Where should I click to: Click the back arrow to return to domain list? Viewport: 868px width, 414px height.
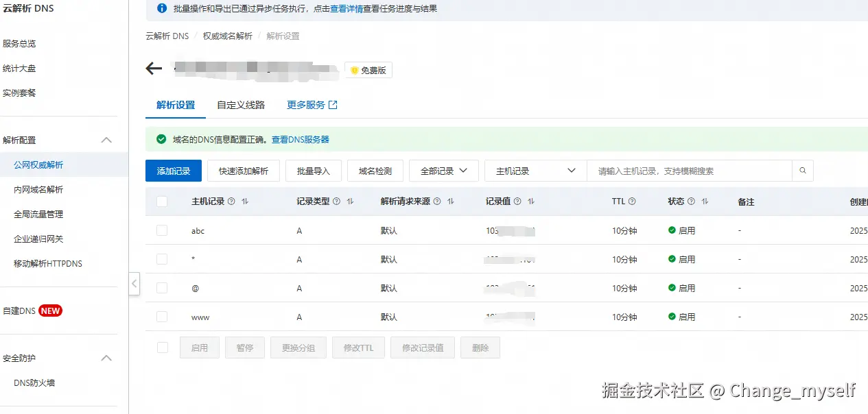pos(153,68)
